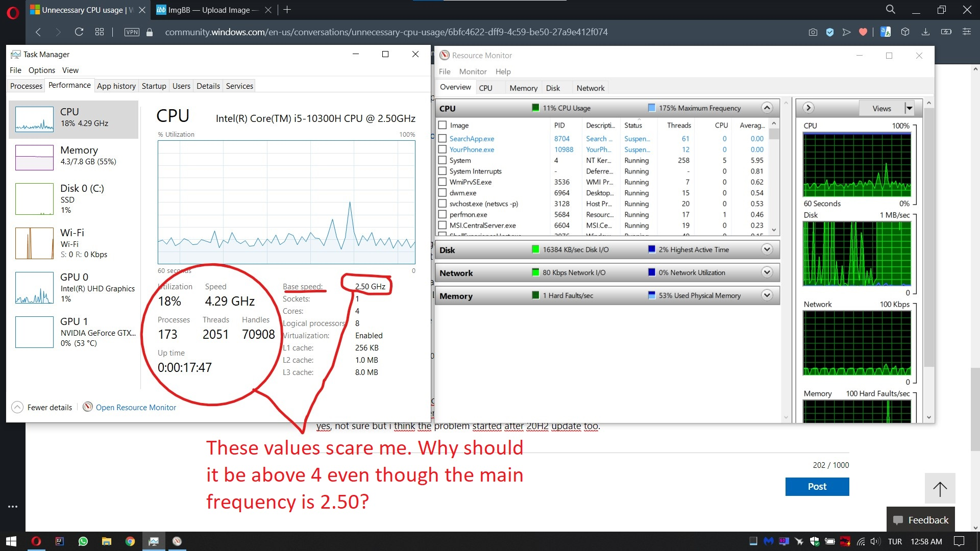The width and height of the screenshot is (980, 551).
Task: Open the Services tab in Task Manager
Action: [239, 86]
